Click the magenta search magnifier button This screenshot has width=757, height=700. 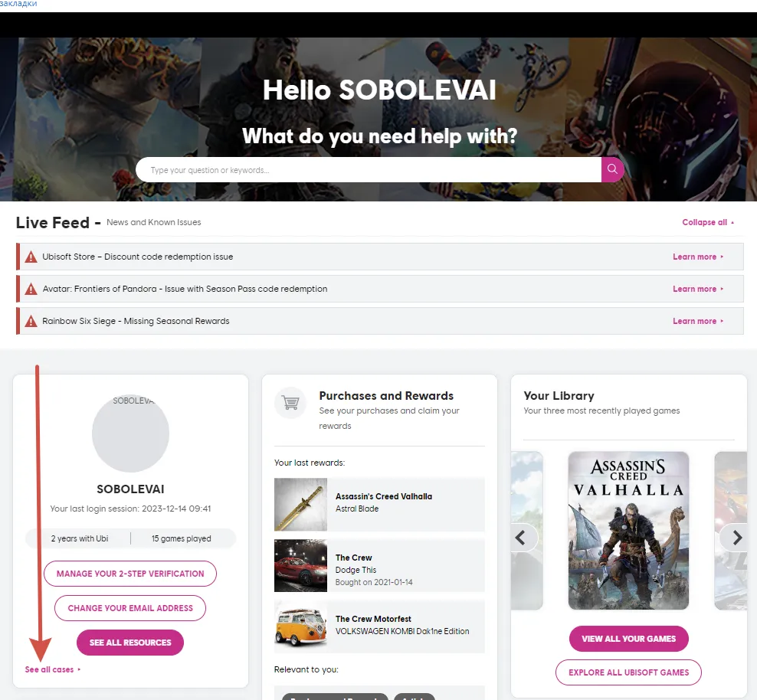[x=612, y=169]
